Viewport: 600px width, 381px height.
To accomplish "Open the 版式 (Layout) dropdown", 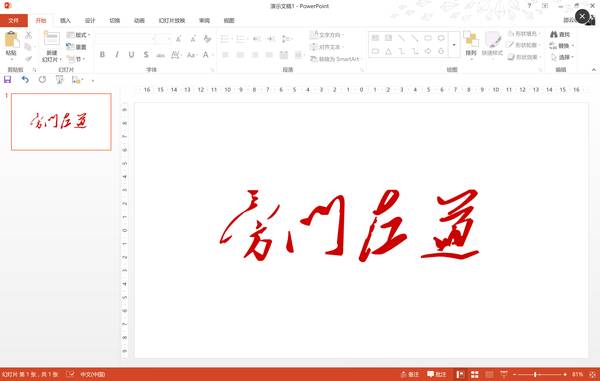I will (x=78, y=35).
